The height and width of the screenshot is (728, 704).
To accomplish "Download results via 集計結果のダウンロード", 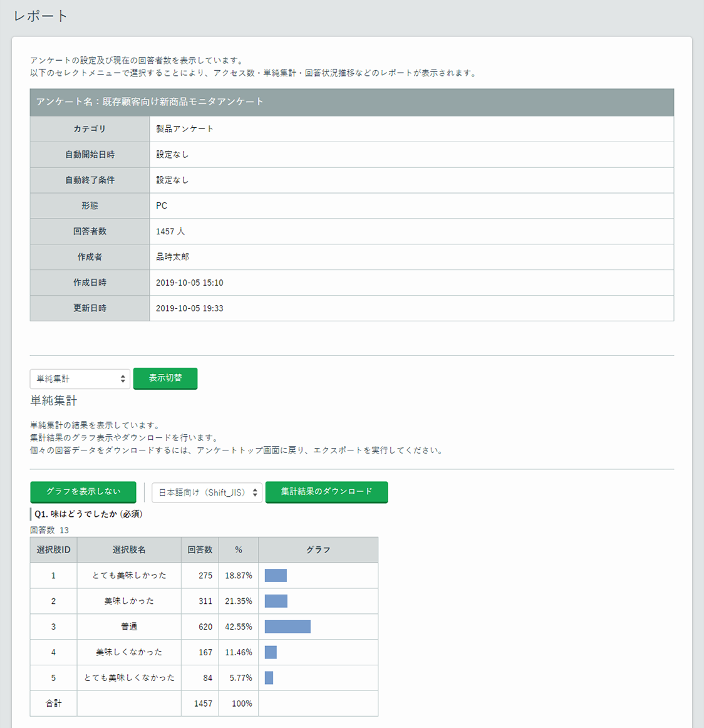I will click(x=326, y=492).
